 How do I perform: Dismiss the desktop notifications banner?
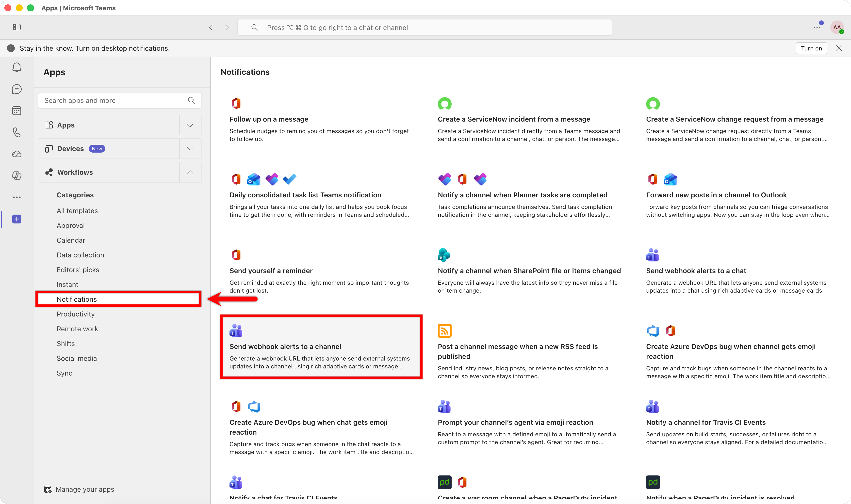[839, 48]
